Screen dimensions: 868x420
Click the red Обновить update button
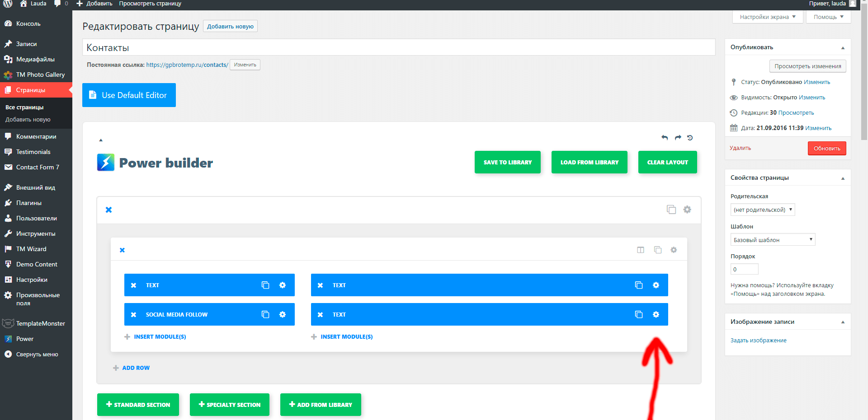pyautogui.click(x=827, y=148)
